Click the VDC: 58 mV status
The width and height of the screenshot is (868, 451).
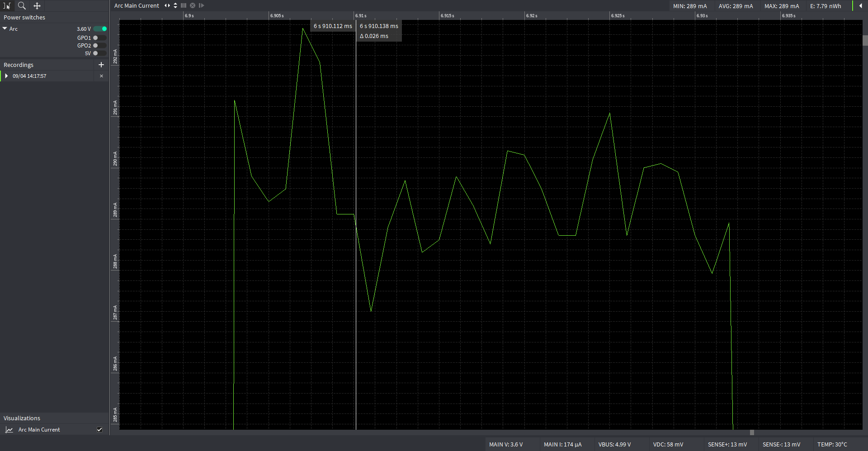click(668, 445)
